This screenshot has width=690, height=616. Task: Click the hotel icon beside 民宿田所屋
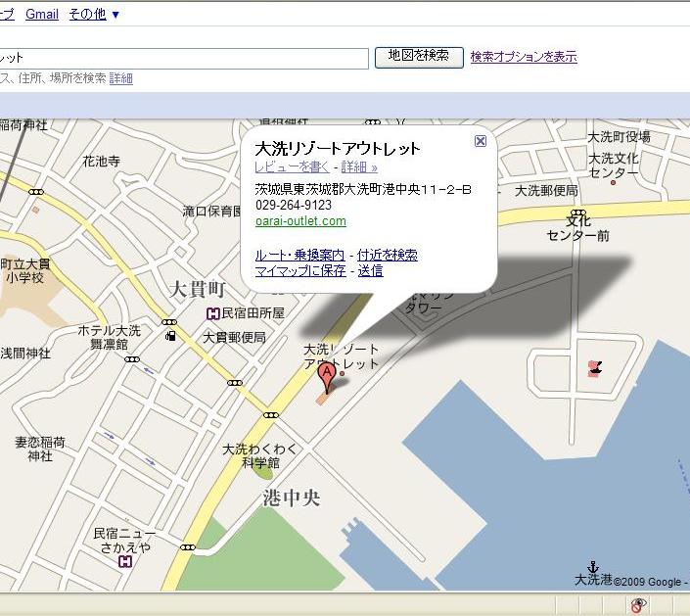coord(213,313)
